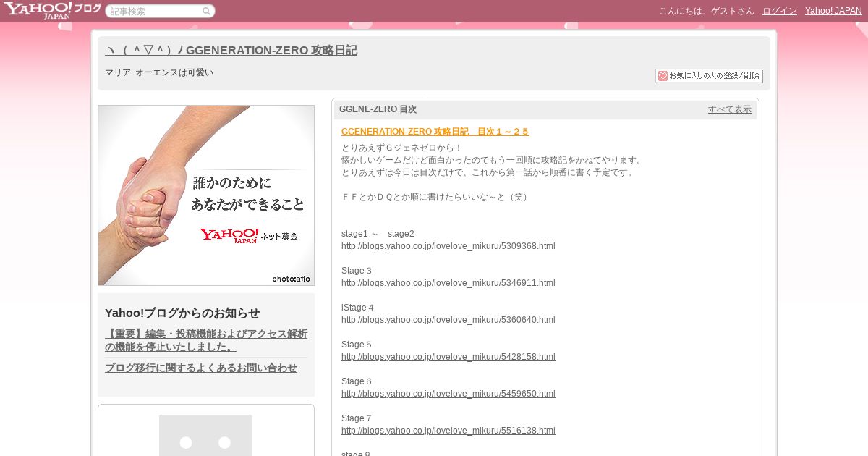Open the ネット募金 handshake advertisement

pos(206,195)
